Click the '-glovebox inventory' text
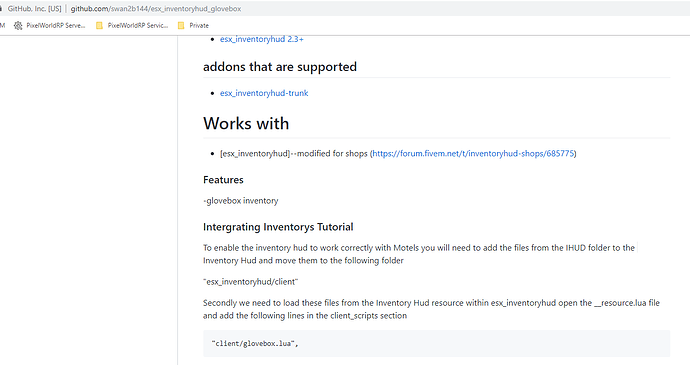The height and width of the screenshot is (365, 690). (x=241, y=201)
